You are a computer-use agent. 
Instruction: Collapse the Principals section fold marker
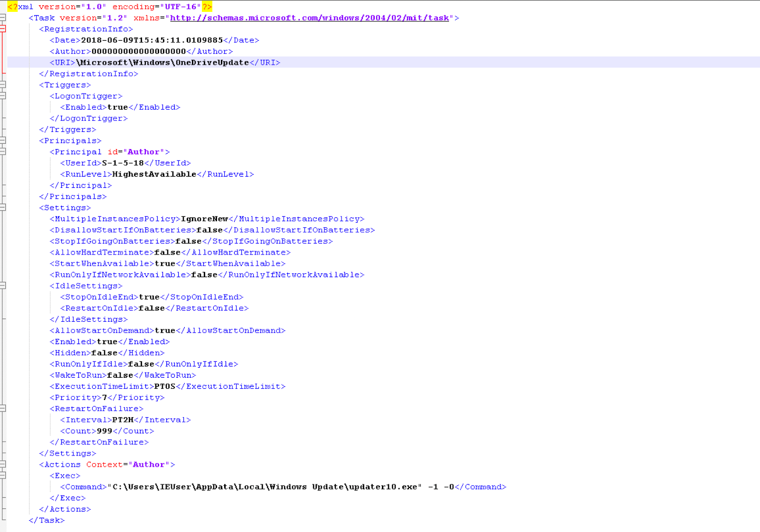[2, 140]
